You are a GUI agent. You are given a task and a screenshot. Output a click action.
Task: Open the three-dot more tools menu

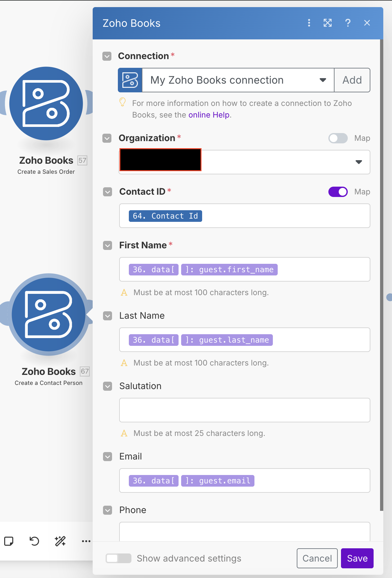(86, 541)
